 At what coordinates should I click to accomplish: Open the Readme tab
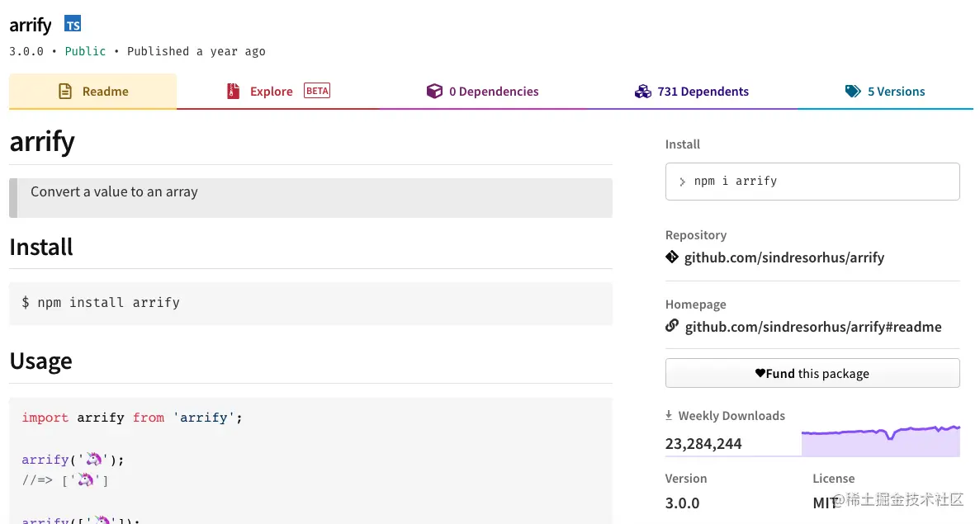[92, 92]
